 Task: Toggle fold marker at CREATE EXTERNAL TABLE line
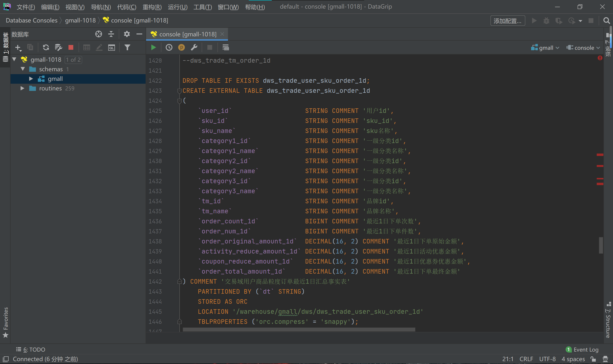179,91
